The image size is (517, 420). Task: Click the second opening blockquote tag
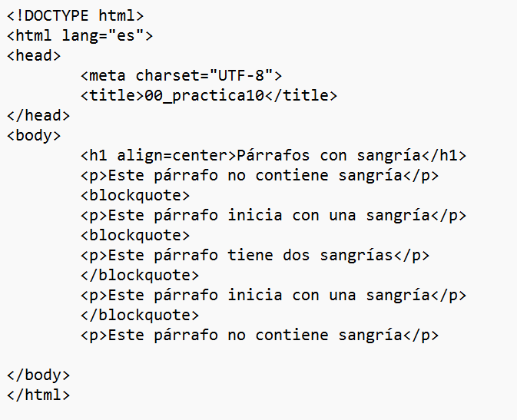pyautogui.click(x=135, y=236)
